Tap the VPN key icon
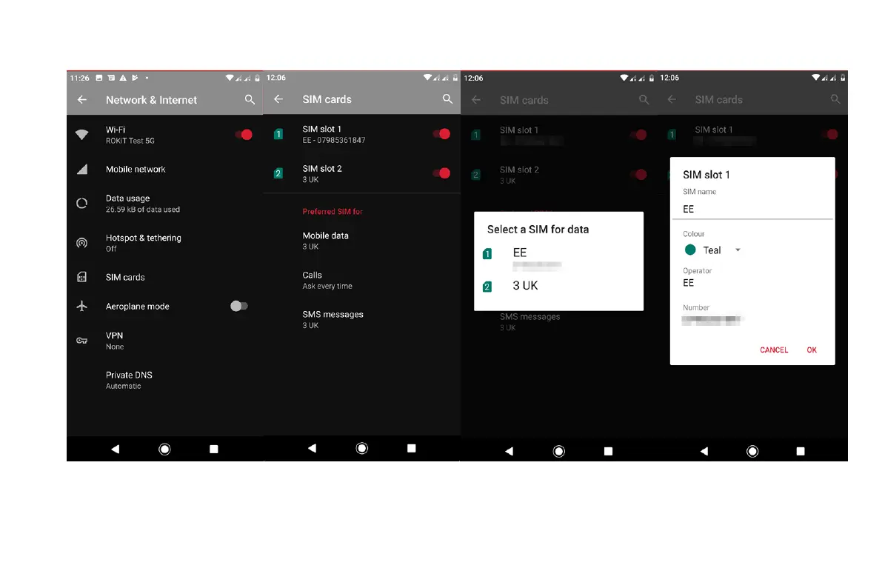 click(82, 341)
